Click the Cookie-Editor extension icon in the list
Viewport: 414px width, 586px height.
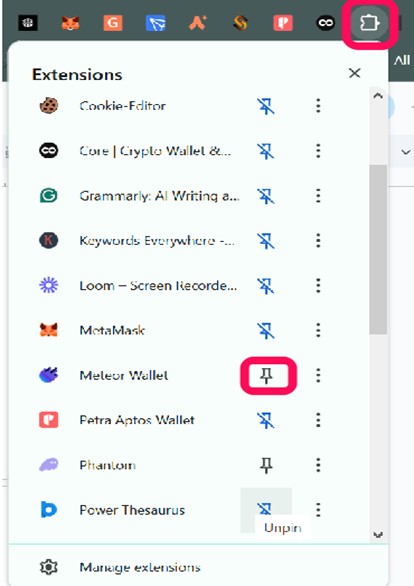49,106
